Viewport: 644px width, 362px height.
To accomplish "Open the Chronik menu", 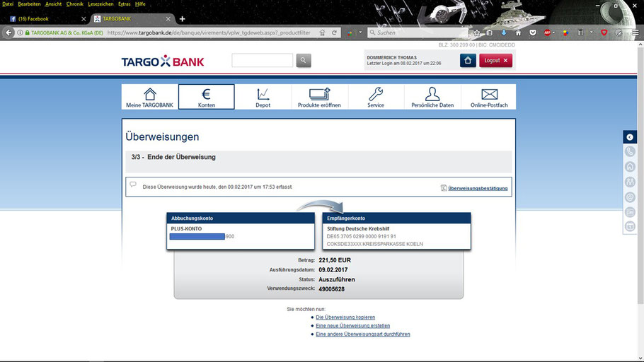I will pos(75,4).
